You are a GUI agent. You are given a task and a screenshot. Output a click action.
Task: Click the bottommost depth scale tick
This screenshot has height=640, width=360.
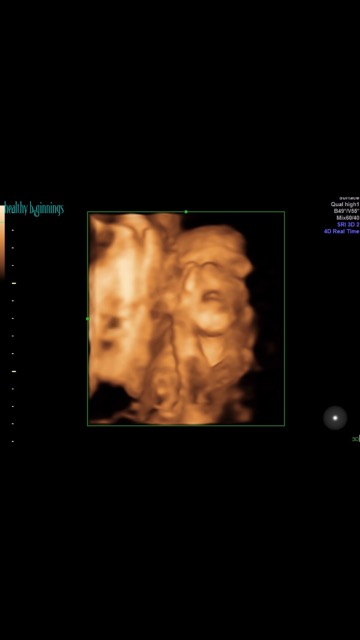[x=13, y=441]
